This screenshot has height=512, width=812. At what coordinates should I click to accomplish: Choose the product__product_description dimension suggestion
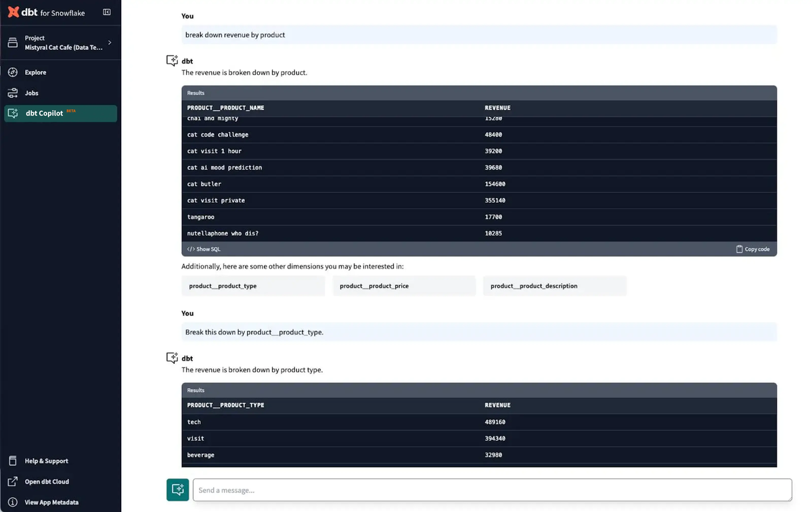[555, 286]
